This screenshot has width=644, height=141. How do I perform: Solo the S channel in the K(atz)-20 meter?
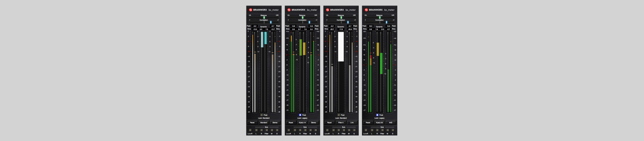393,130
